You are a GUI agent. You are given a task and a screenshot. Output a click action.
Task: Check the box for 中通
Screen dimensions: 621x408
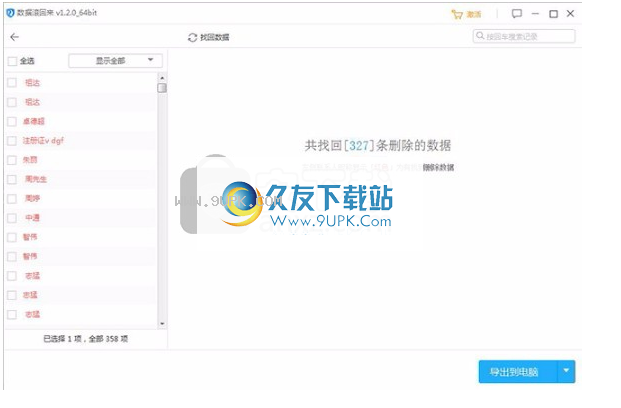pos(12,218)
